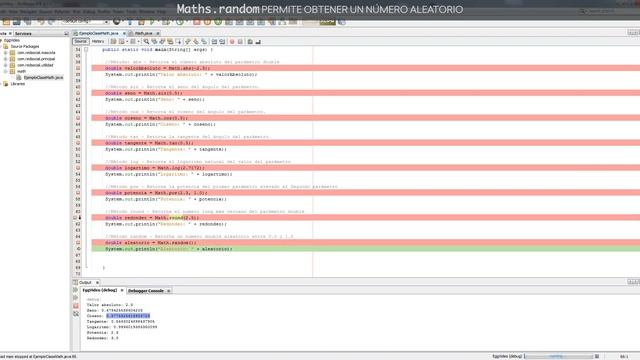
Task: Click the Source view button
Action: (80, 41)
